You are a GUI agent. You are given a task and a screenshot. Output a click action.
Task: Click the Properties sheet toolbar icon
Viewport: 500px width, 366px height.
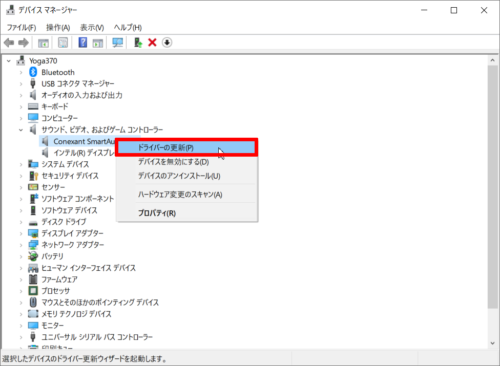pos(63,43)
